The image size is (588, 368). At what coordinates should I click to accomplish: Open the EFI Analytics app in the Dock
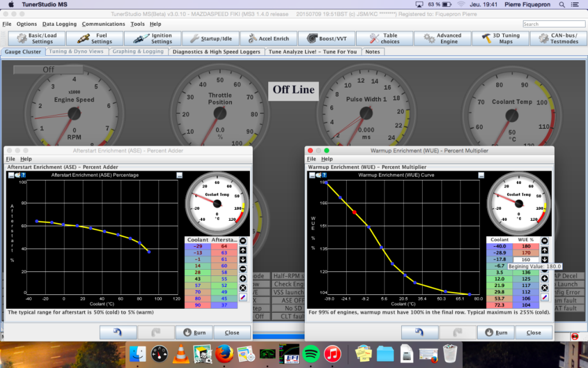(289, 354)
